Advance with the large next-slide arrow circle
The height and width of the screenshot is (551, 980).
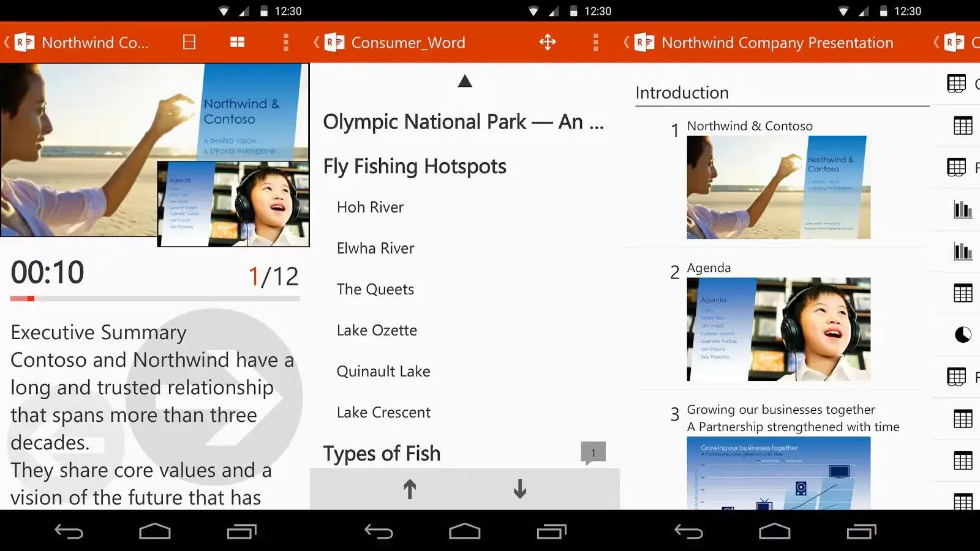point(214,398)
